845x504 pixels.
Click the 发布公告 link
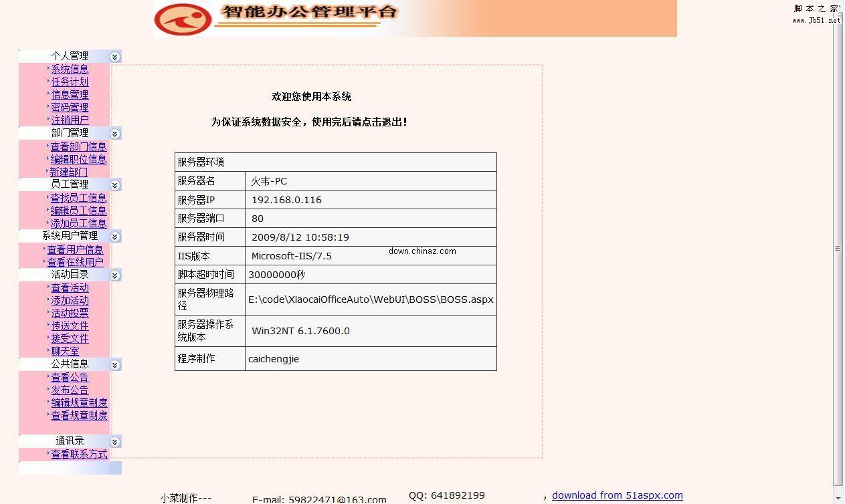(70, 390)
